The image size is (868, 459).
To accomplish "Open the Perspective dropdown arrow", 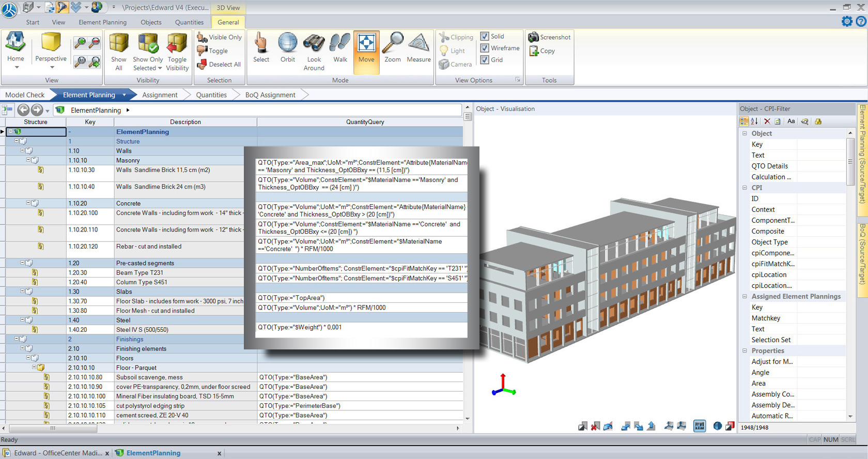I will pyautogui.click(x=51, y=67).
